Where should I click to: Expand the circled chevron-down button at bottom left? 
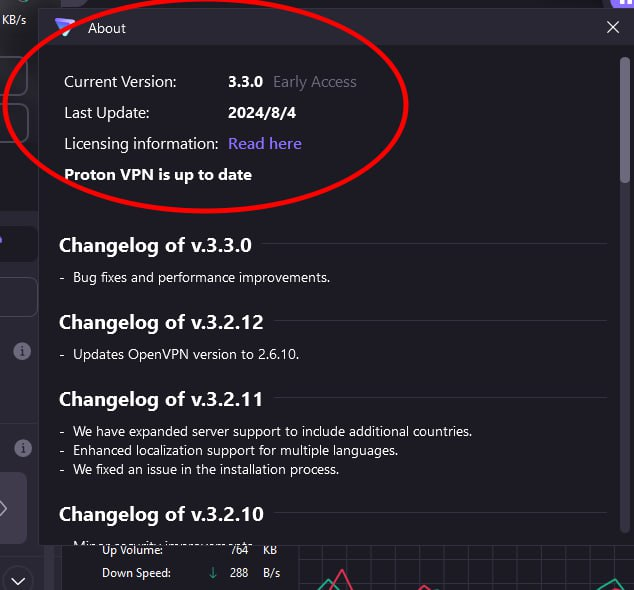click(17, 578)
